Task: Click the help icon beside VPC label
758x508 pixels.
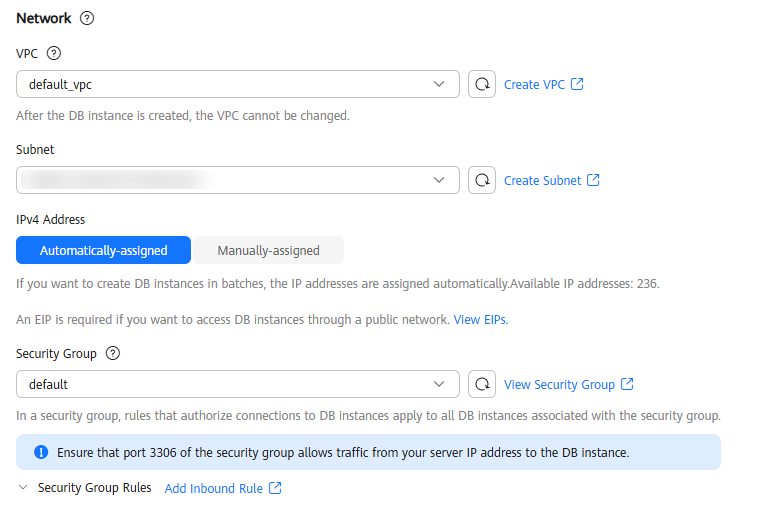Action: point(54,54)
